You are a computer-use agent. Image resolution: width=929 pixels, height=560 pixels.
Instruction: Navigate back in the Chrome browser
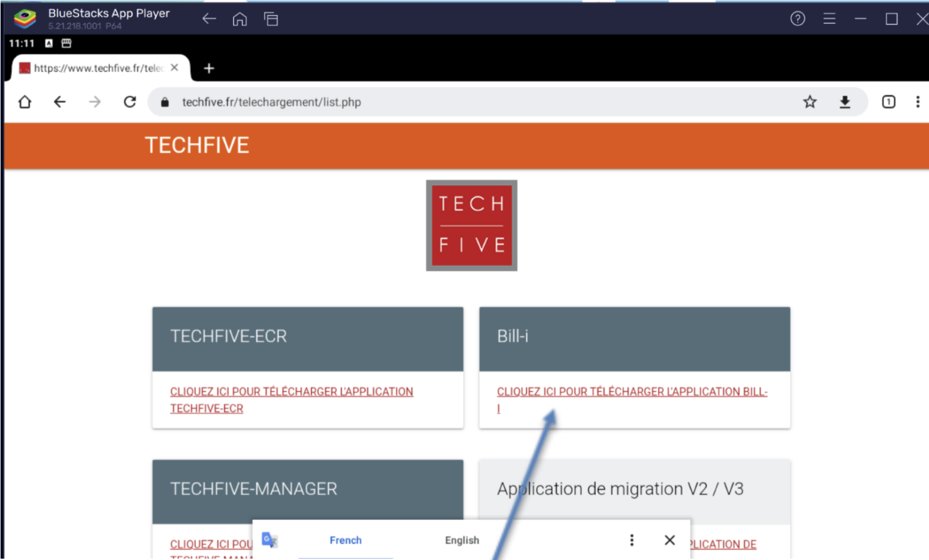[x=60, y=102]
